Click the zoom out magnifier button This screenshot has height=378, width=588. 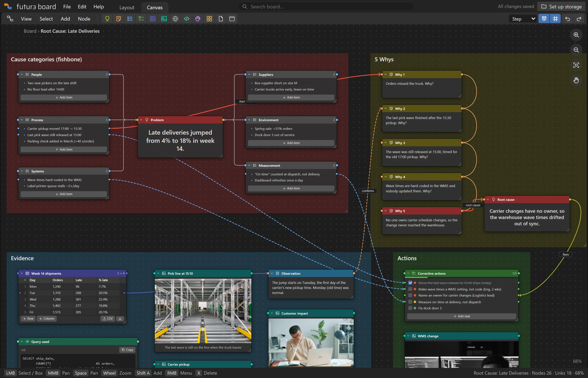click(576, 50)
